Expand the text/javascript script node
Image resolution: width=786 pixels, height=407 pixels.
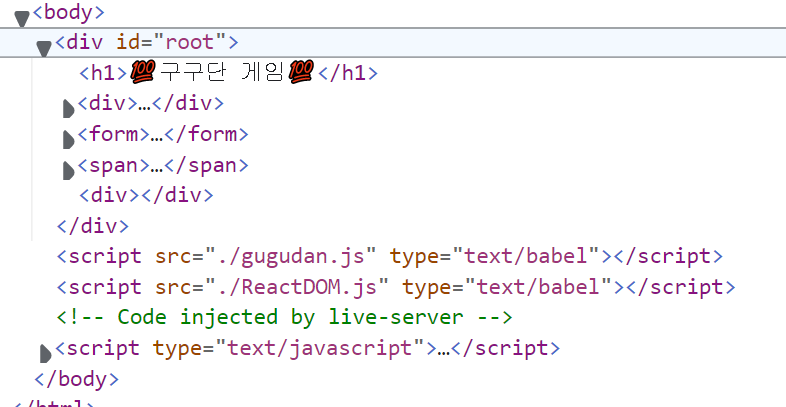45,353
